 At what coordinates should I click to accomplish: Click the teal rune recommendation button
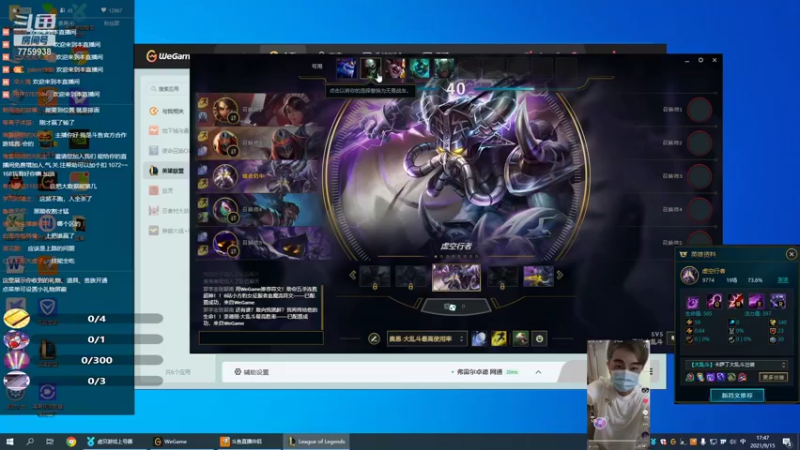coord(737,395)
